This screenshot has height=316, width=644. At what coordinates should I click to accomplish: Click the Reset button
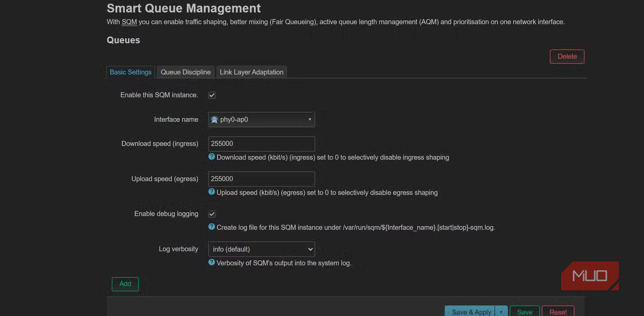pyautogui.click(x=558, y=312)
